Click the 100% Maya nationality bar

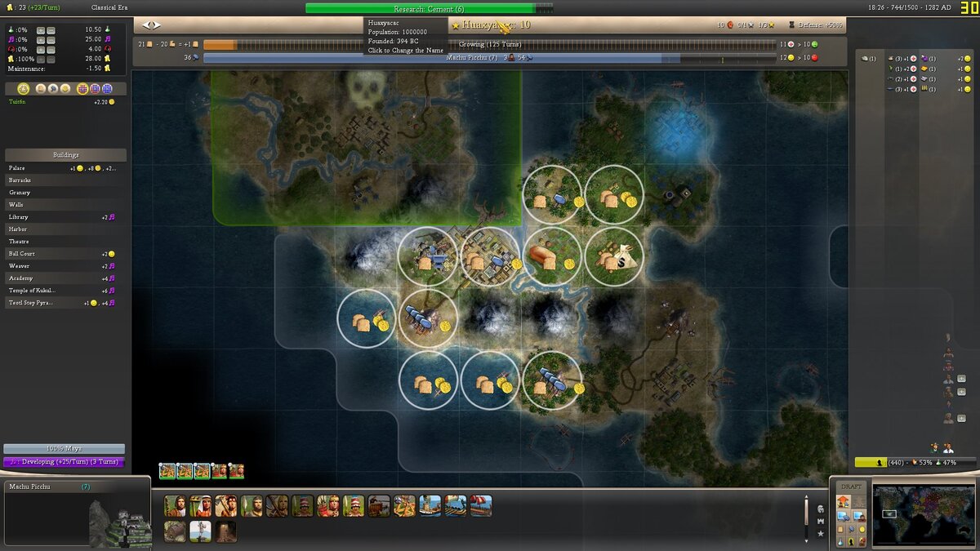pos(64,449)
